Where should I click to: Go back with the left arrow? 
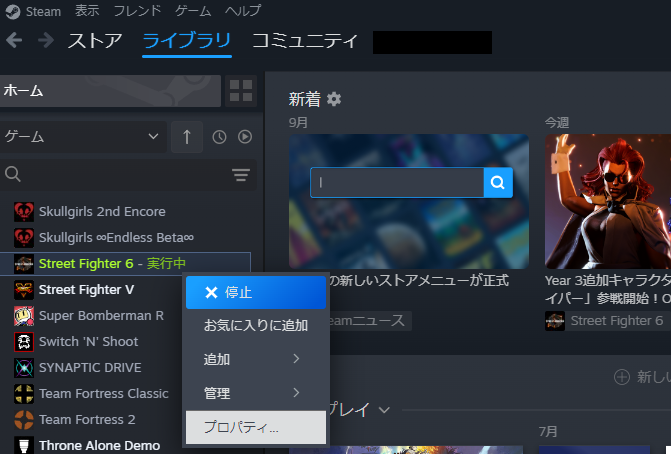click(x=14, y=41)
